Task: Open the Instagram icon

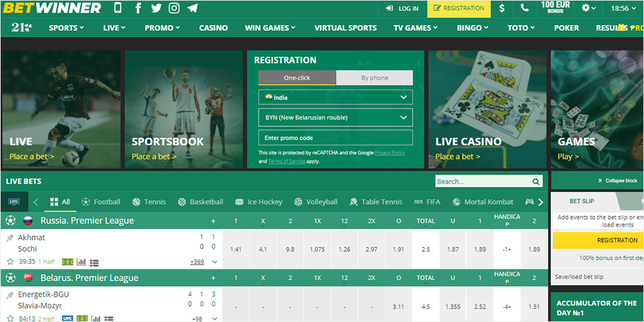Action: (174, 8)
